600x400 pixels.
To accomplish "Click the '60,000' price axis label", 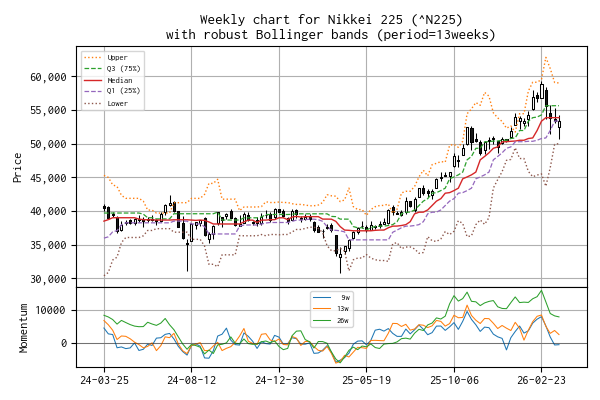I will coord(48,77).
